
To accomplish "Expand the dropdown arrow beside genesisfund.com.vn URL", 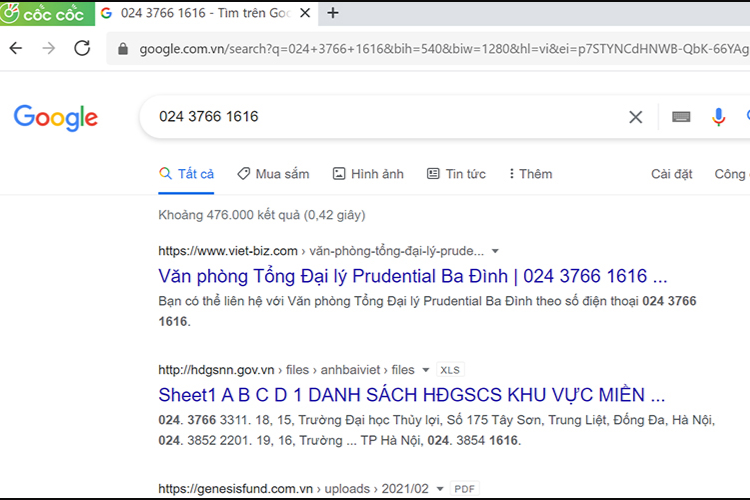I will click(440, 489).
